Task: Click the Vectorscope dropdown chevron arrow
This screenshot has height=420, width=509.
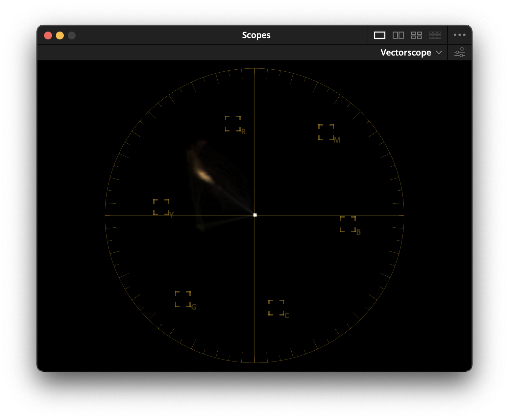Action: coord(439,53)
